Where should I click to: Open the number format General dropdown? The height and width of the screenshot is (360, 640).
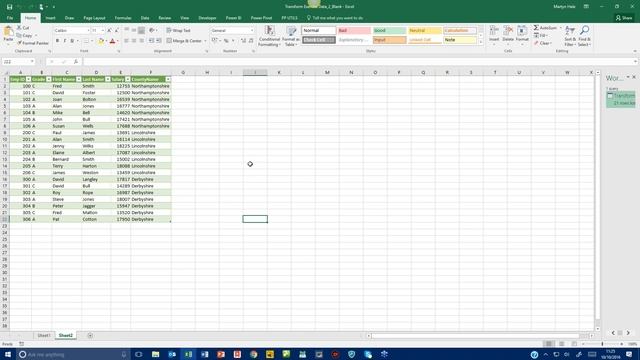(x=251, y=31)
